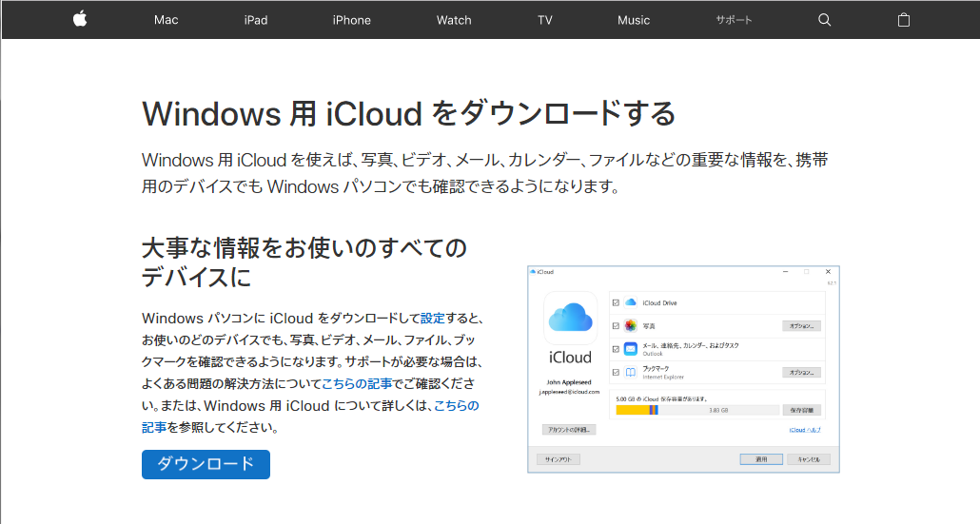Screen dimensions: 980x524
Task: Click the オプション button beside 写真
Action: 801,326
